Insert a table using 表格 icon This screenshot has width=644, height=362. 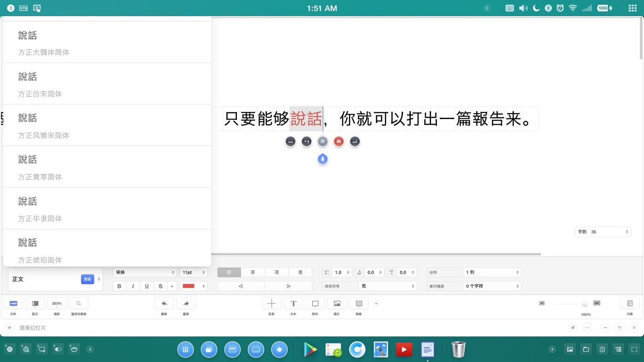(359, 304)
